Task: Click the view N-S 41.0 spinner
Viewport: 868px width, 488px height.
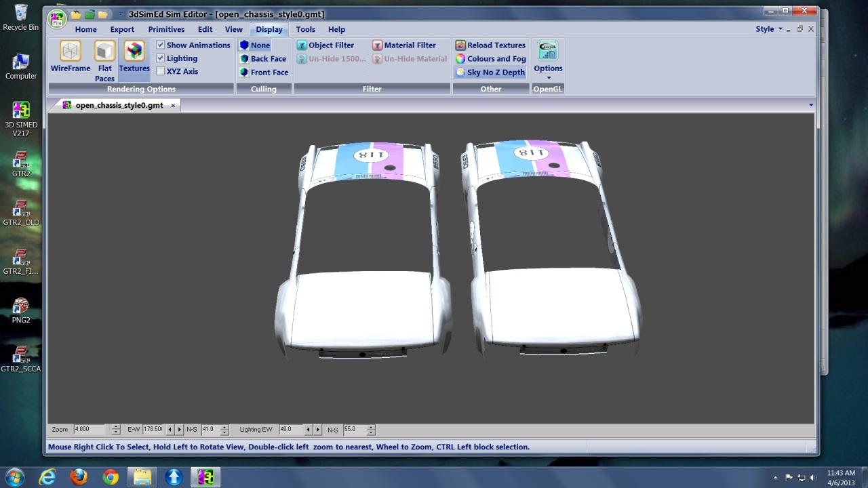Action: tap(224, 430)
